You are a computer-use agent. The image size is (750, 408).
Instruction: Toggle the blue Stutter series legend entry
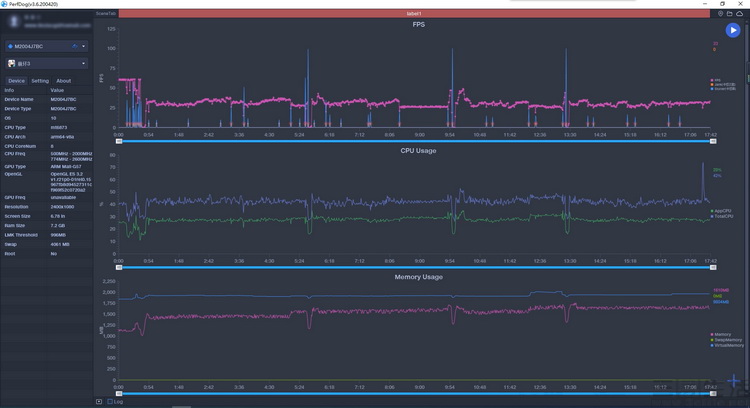click(723, 89)
